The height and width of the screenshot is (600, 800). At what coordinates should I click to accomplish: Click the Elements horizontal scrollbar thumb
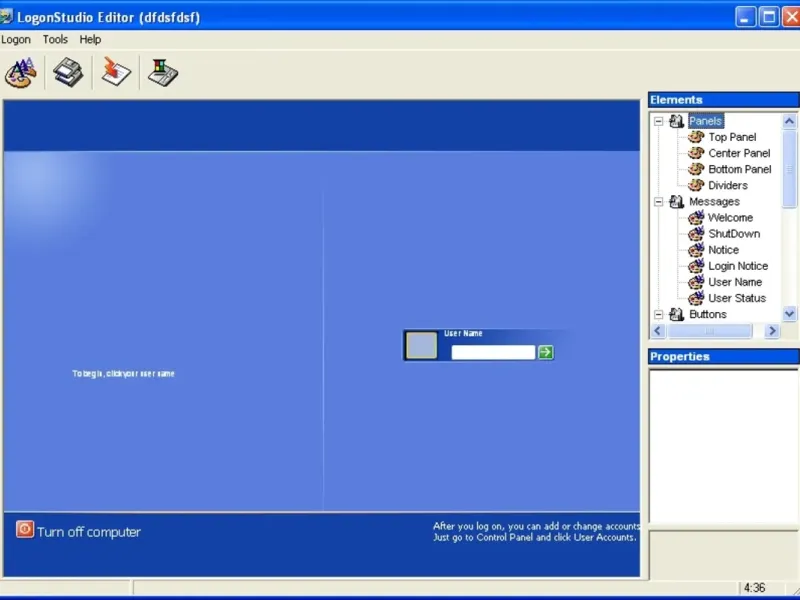coord(709,331)
